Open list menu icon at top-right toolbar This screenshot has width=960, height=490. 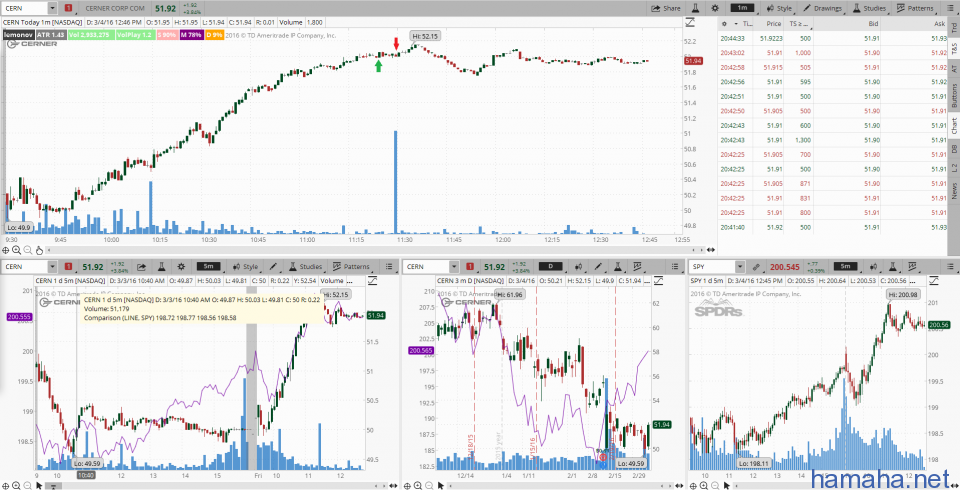[x=948, y=9]
